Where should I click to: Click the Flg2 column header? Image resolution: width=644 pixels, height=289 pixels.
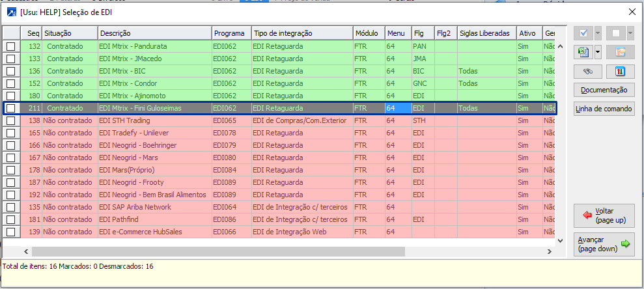click(446, 33)
